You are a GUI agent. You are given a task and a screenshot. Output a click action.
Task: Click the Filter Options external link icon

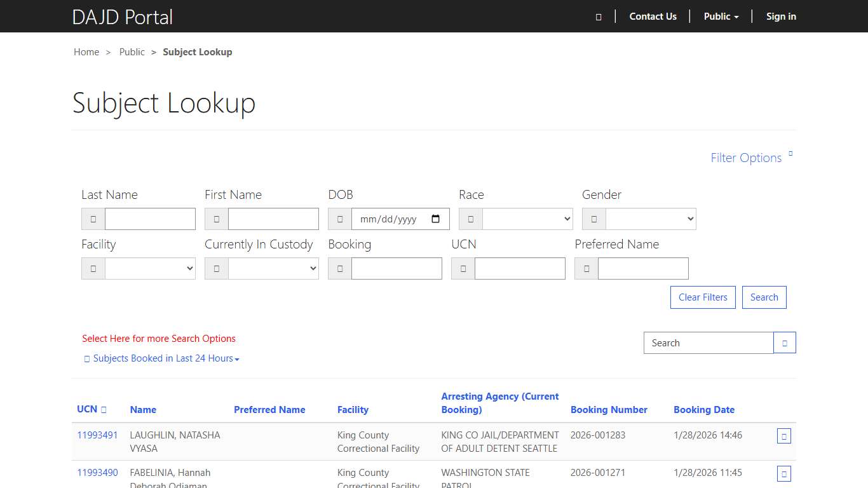[x=790, y=153]
